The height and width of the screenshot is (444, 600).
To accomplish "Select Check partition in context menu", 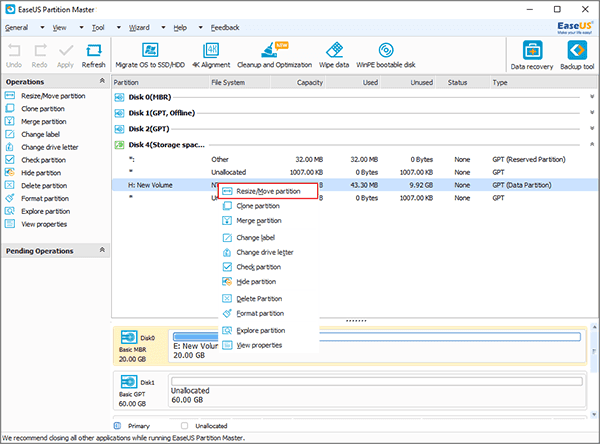I will click(x=269, y=267).
